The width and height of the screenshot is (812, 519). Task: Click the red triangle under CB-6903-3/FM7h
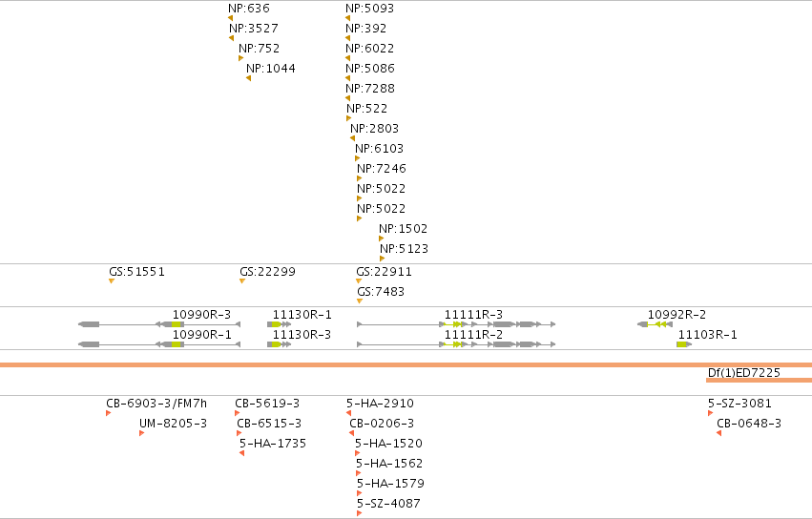click(108, 413)
